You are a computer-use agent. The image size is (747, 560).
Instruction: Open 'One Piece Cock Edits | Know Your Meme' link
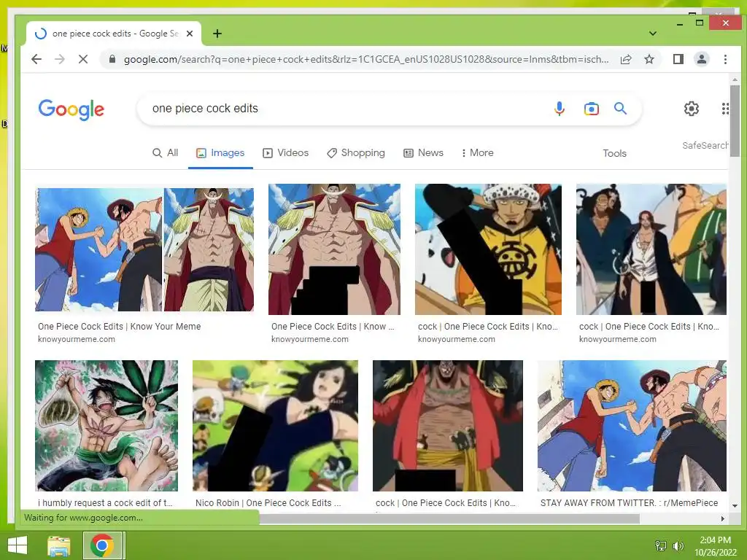[120, 327]
